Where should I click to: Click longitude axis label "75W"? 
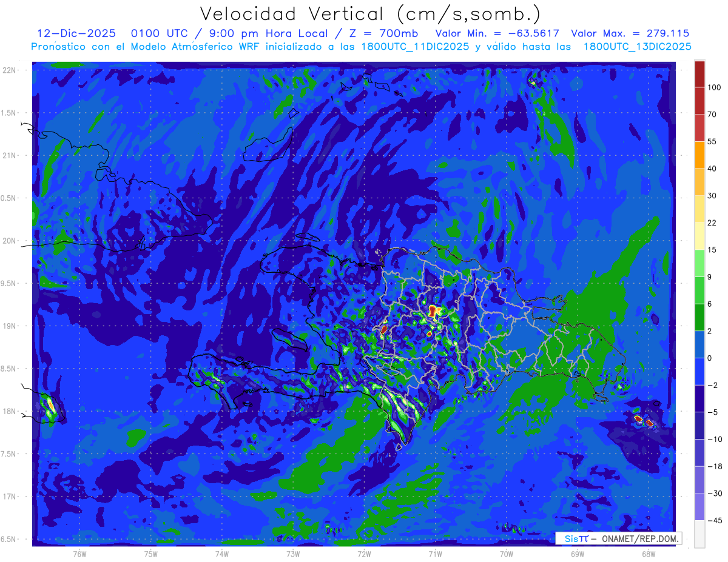[x=150, y=554]
